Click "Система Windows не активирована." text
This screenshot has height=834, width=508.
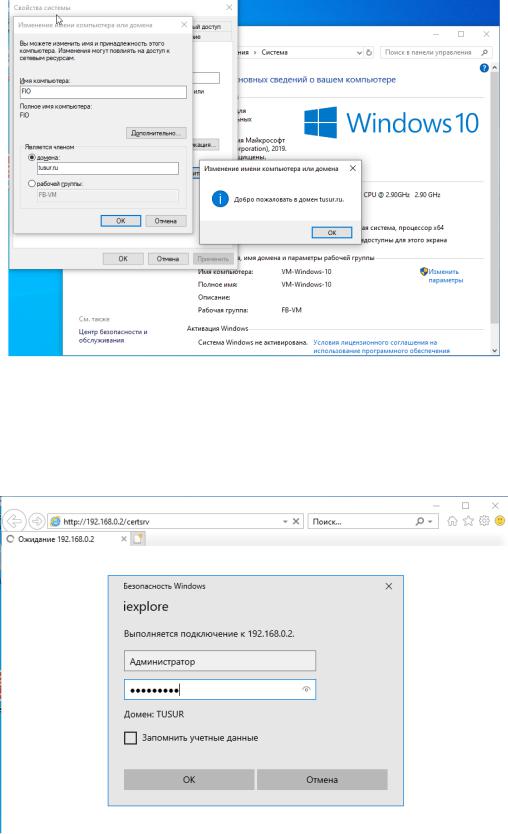(x=253, y=342)
